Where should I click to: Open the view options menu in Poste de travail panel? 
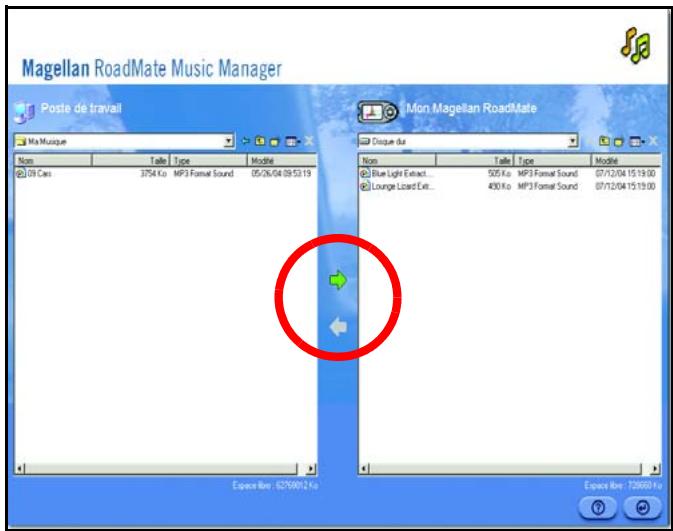pos(292,141)
